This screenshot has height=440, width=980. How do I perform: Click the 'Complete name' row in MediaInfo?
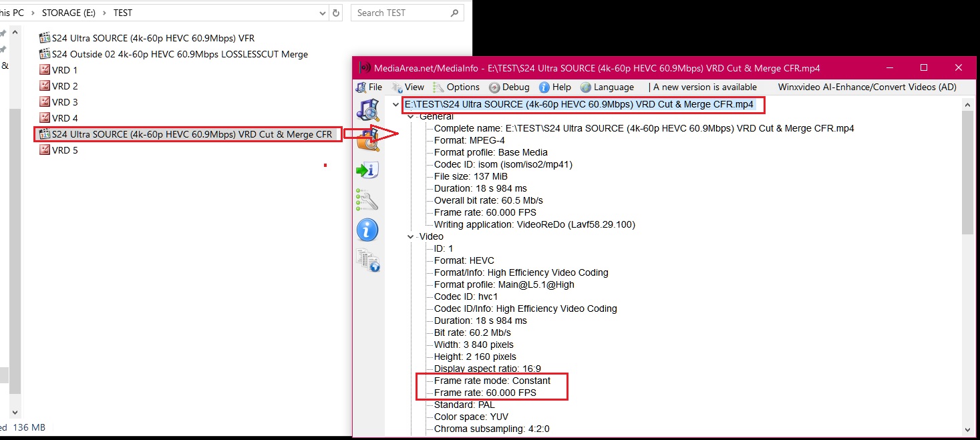[644, 128]
